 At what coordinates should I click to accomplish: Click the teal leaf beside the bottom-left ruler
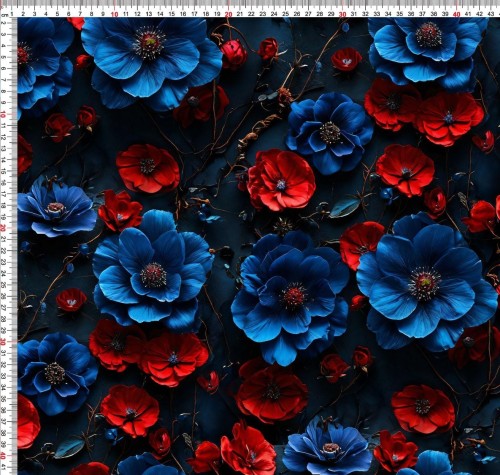69,448
